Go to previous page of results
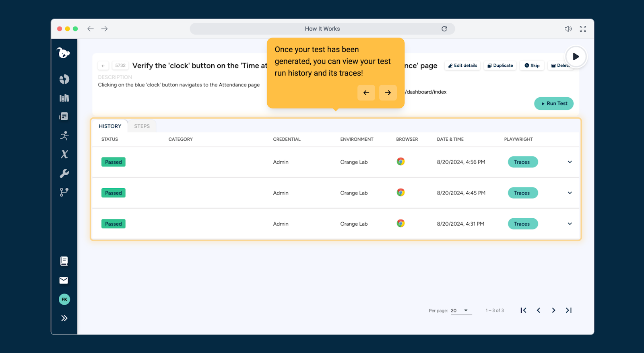This screenshot has width=644, height=353. click(539, 310)
